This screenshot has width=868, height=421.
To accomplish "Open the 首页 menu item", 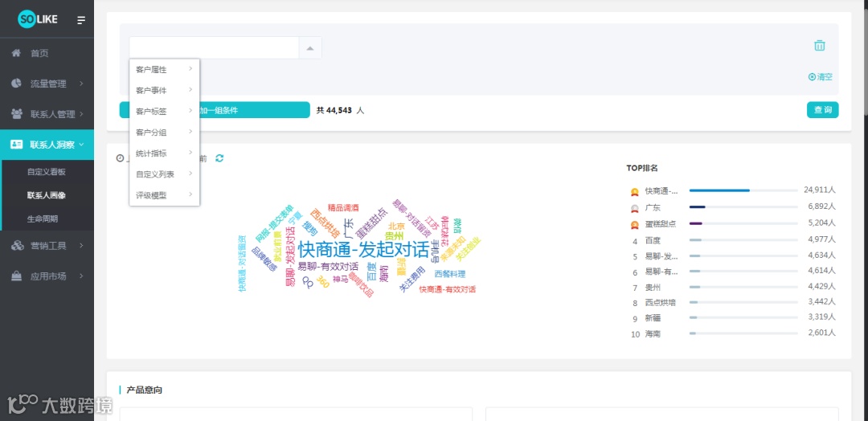I will click(47, 53).
